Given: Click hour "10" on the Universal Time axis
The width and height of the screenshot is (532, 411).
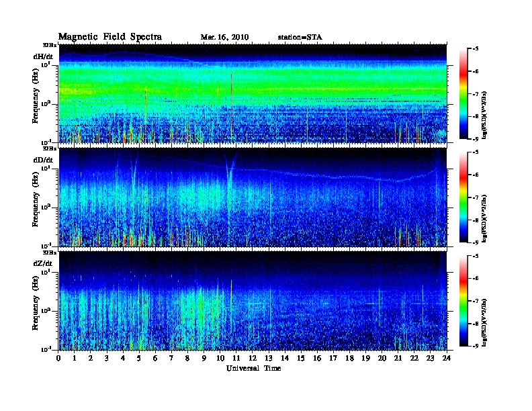Looking at the screenshot, I should click(220, 358).
